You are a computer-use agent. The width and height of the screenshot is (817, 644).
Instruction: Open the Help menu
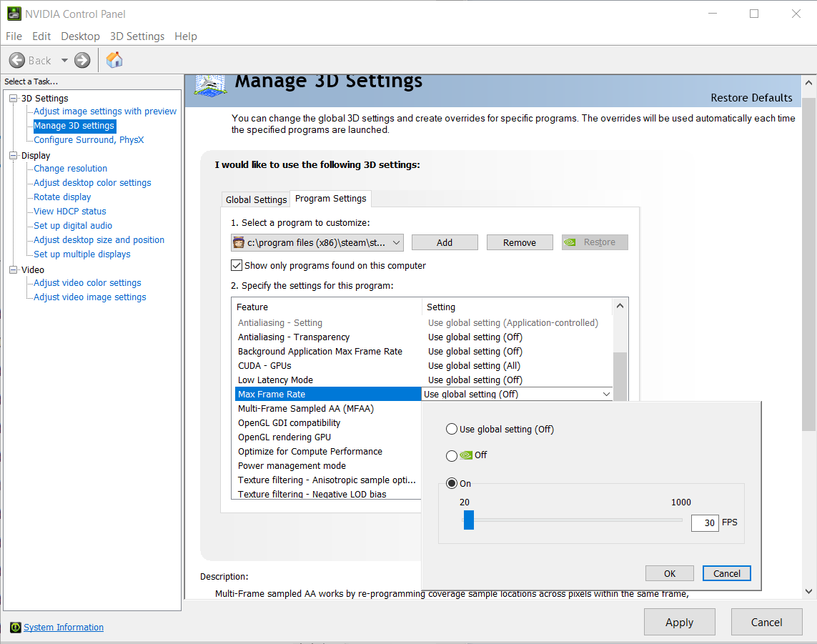tap(186, 36)
